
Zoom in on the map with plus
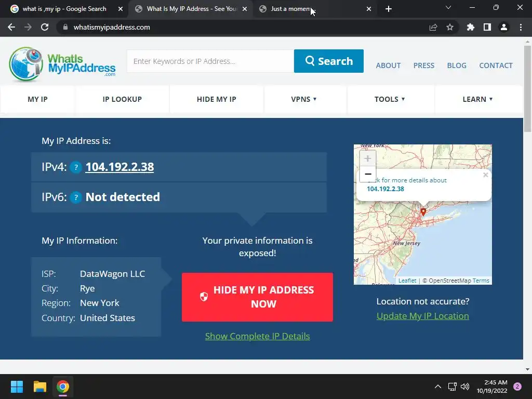pos(368,158)
